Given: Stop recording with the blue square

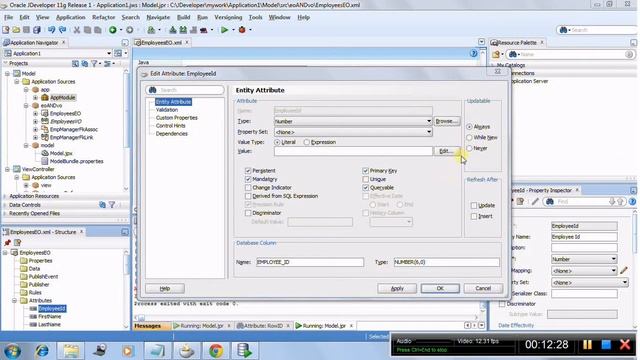Looking at the screenshot, I should tap(606, 345).
